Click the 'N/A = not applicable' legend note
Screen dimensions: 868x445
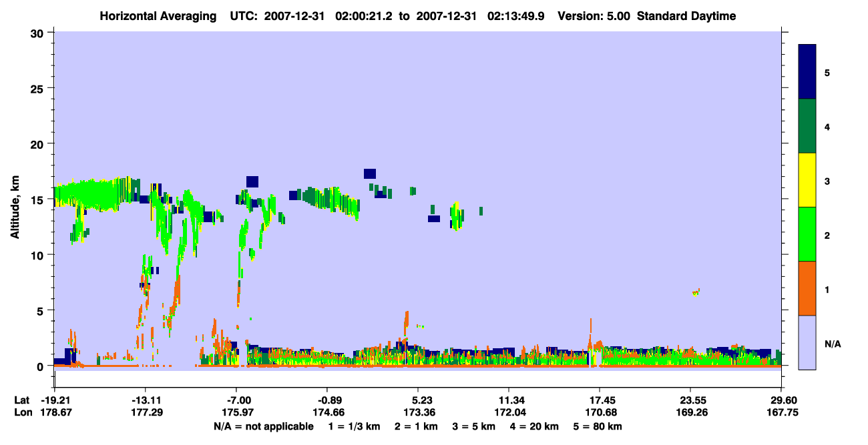(x=263, y=426)
